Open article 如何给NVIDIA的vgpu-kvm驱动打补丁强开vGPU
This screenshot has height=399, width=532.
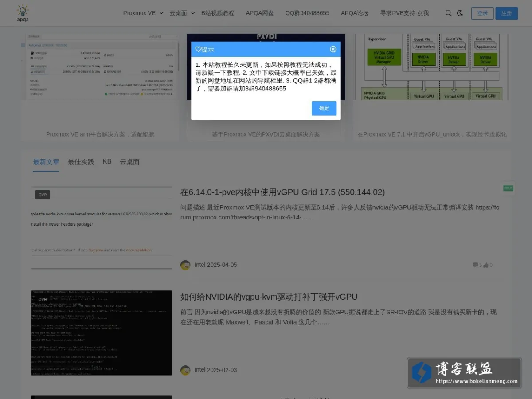[269, 297]
